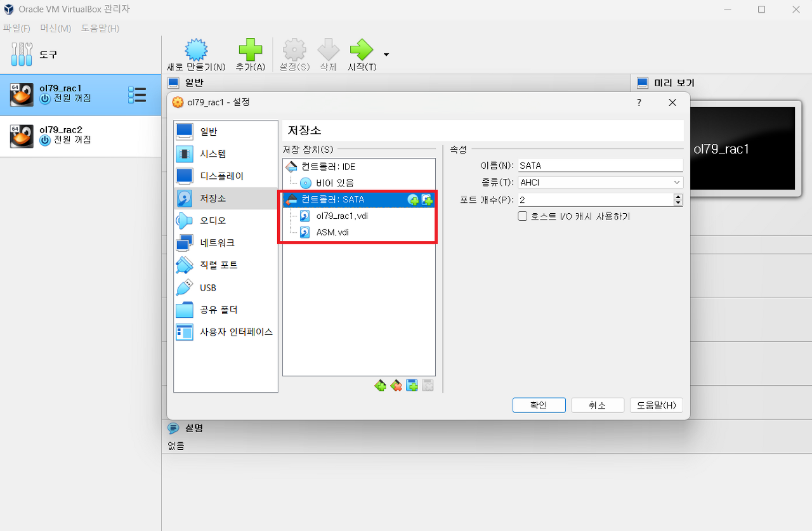Open the 파일(F) menu
The height and width of the screenshot is (531, 812).
click(16, 29)
